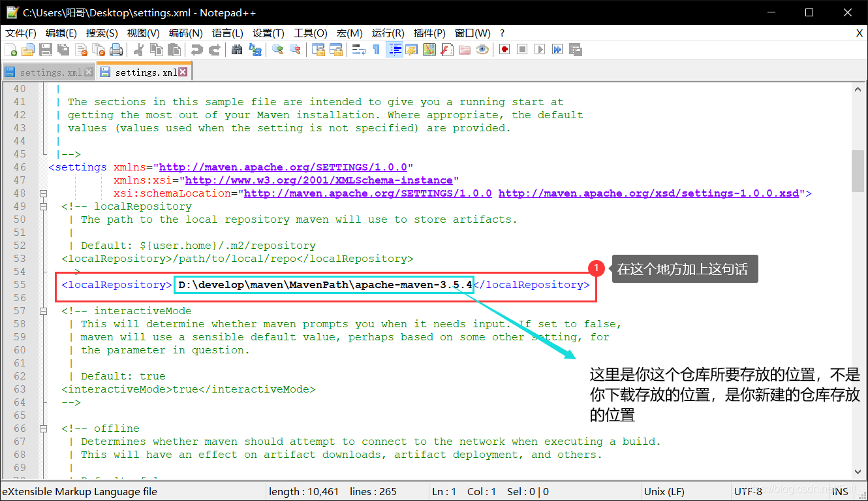Open the 文件(F) menu

(20, 33)
